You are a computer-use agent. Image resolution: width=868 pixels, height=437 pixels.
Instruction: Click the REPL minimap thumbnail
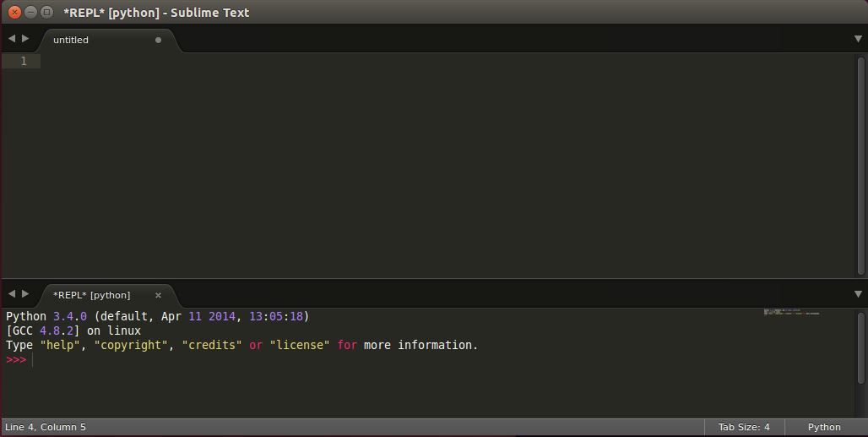792,313
